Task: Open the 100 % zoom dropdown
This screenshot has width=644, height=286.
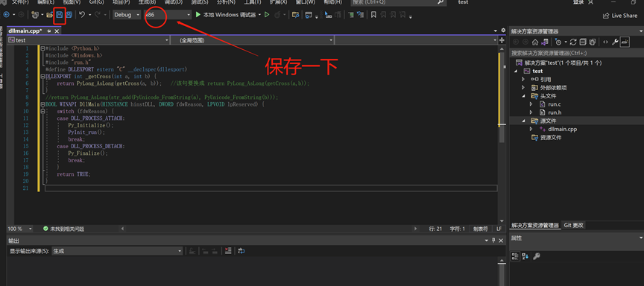Action: point(21,229)
